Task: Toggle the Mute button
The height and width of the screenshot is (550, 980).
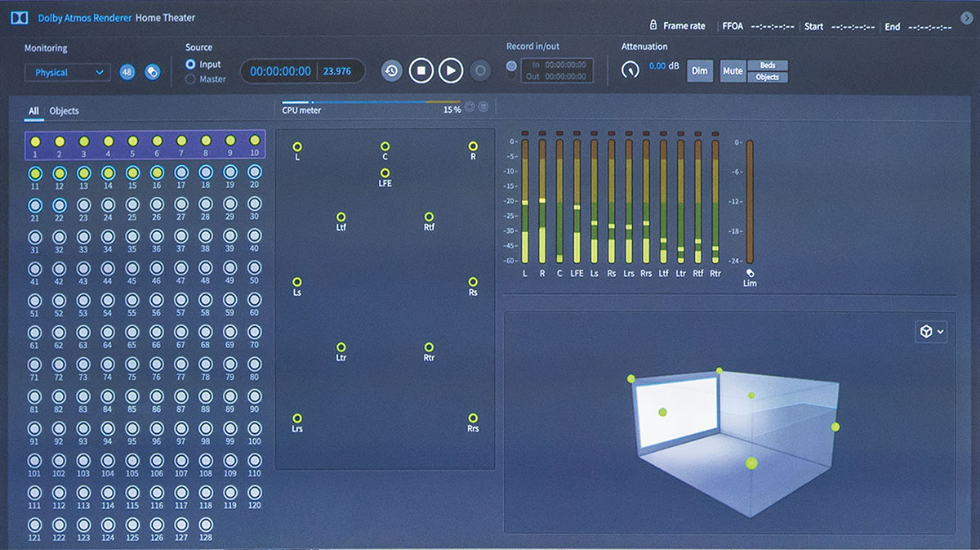Action: coord(733,71)
